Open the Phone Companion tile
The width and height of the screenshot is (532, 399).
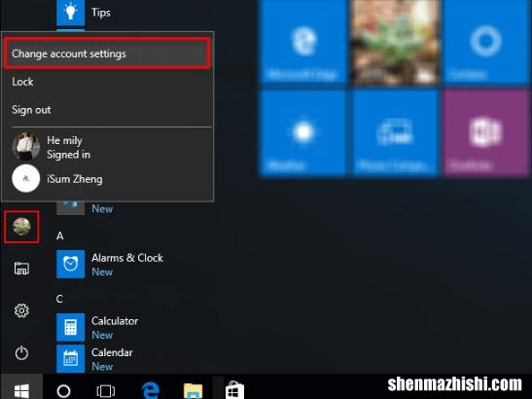pyautogui.click(x=395, y=132)
